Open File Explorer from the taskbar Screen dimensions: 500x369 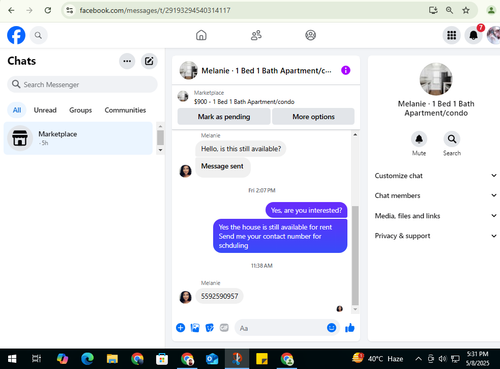(112, 359)
